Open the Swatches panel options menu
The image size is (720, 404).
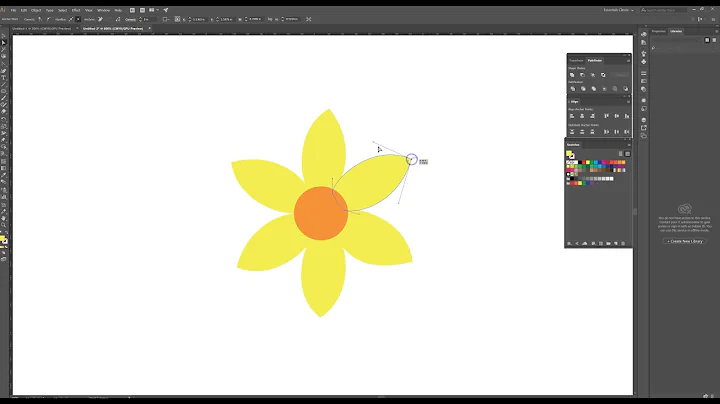(x=629, y=145)
